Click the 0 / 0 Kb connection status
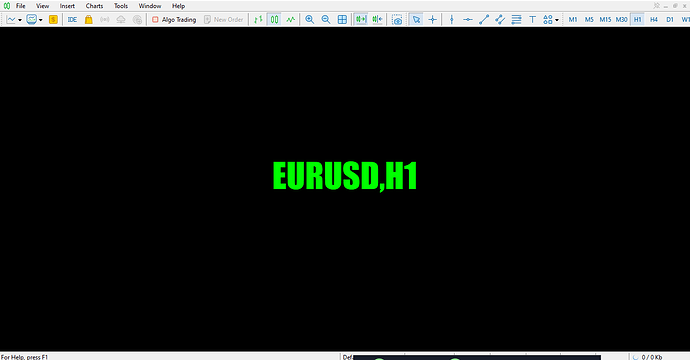 [x=651, y=357]
